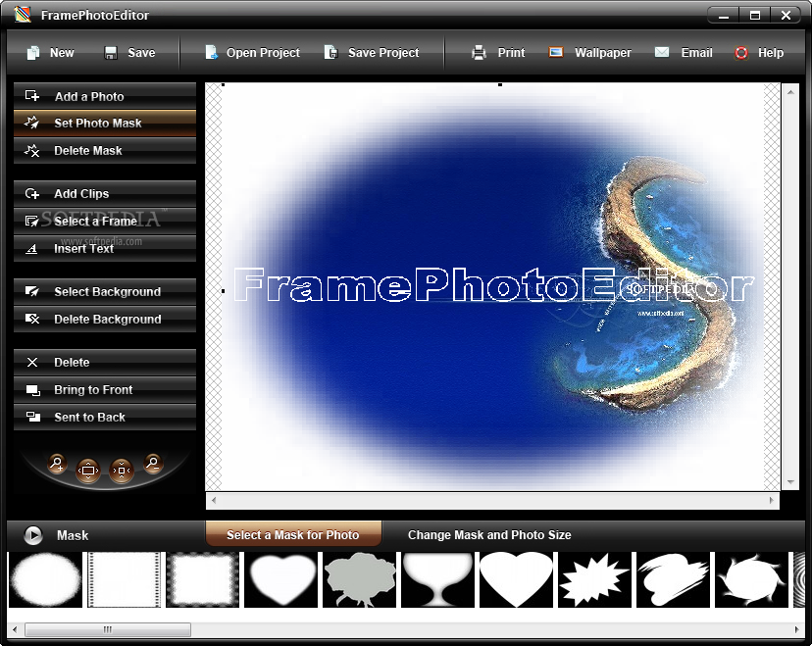Screen dimensions: 812x646
Task: Choose Select a Frame
Action: click(x=105, y=221)
